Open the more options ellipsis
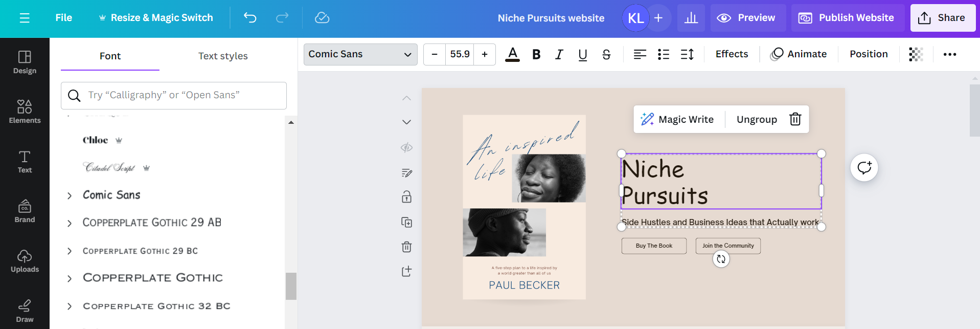 (x=950, y=54)
